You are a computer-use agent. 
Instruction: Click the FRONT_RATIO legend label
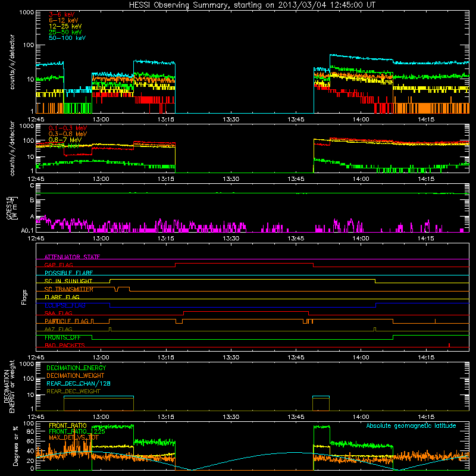click(x=68, y=425)
